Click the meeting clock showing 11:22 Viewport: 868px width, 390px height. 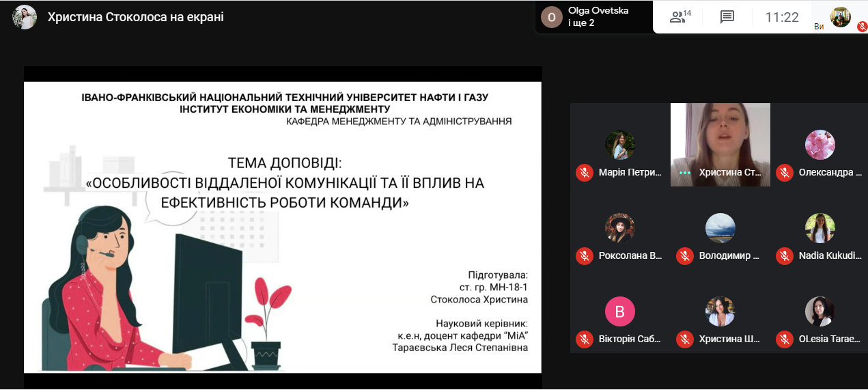pos(782,17)
